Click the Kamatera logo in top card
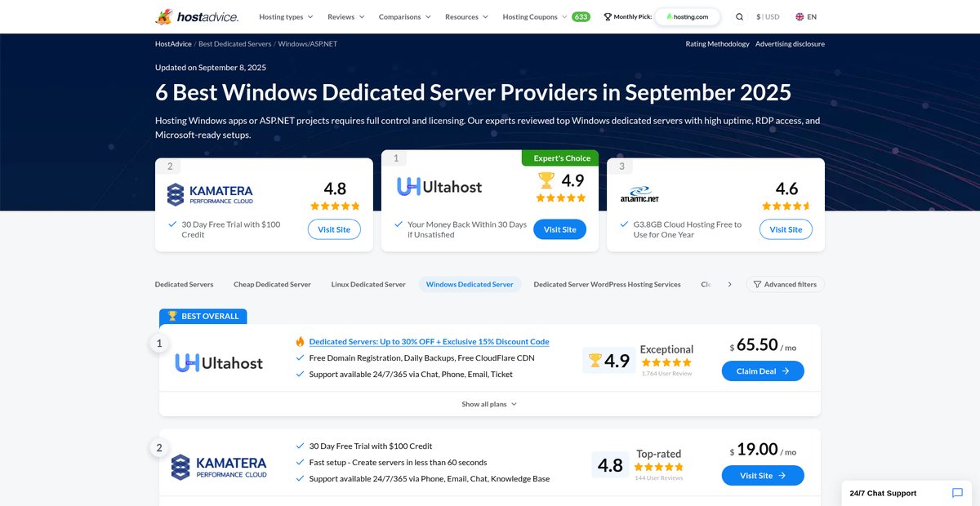Screen dimensions: 980x506 [x=210, y=194]
